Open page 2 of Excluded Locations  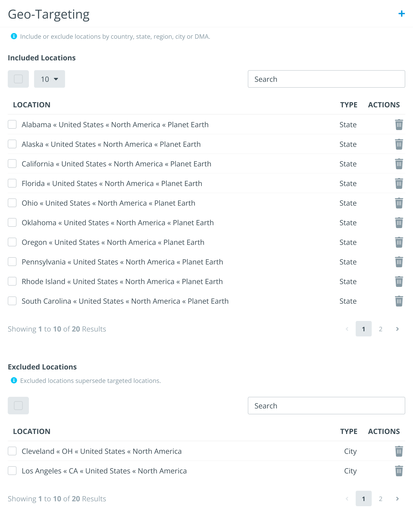tap(380, 499)
